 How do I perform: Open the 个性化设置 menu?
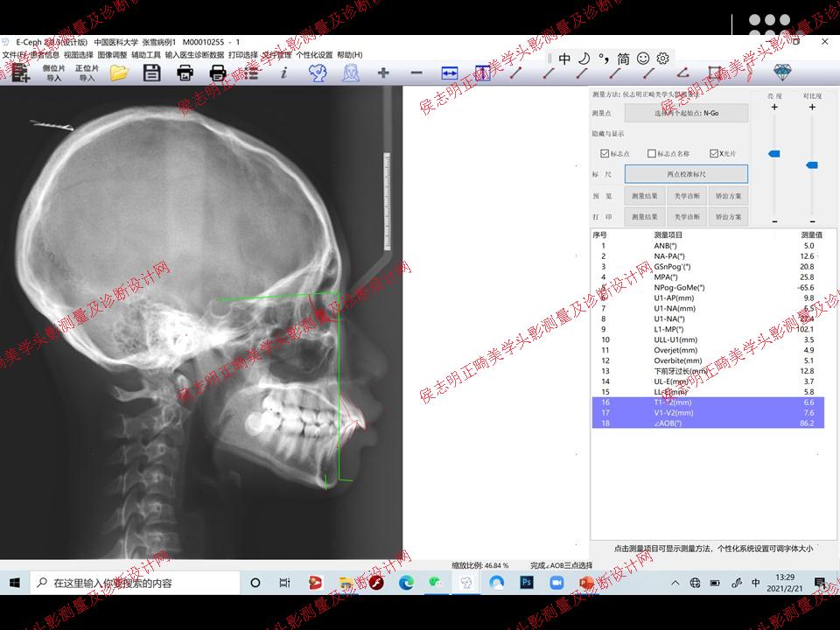[314, 54]
